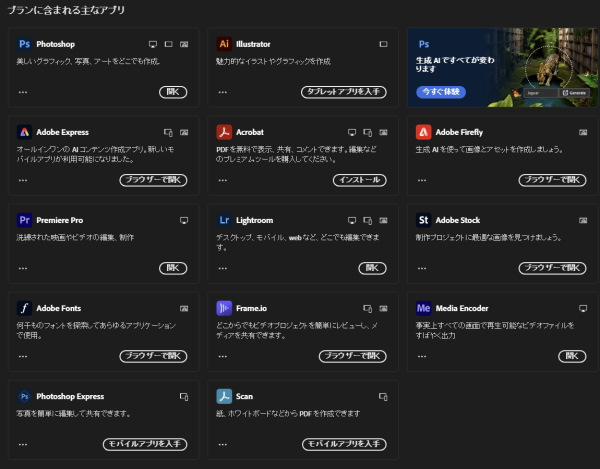
Task: Click Frame.io's mobile platform icon
Action: pyautogui.click(x=368, y=308)
